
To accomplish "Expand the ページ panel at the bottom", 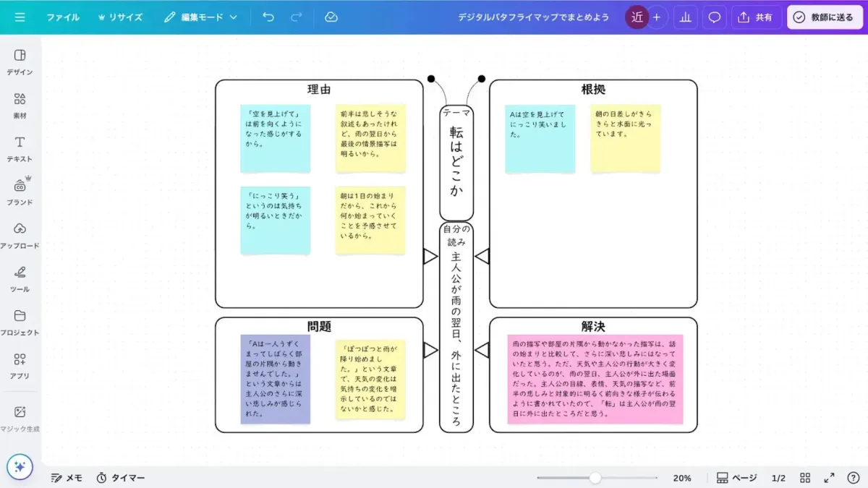I will [738, 478].
